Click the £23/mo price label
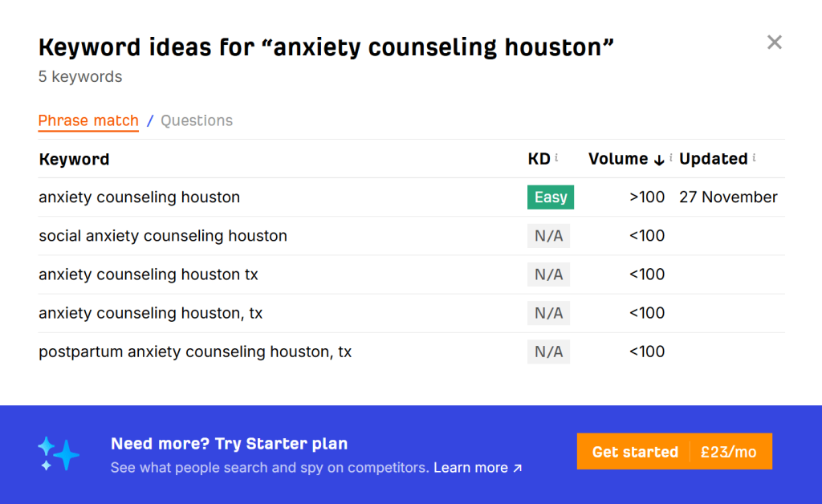 729,451
